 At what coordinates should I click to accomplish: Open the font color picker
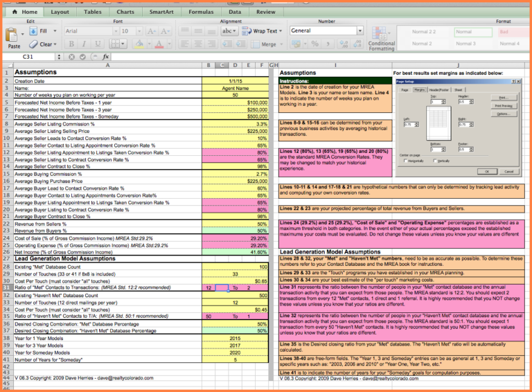coord(163,44)
